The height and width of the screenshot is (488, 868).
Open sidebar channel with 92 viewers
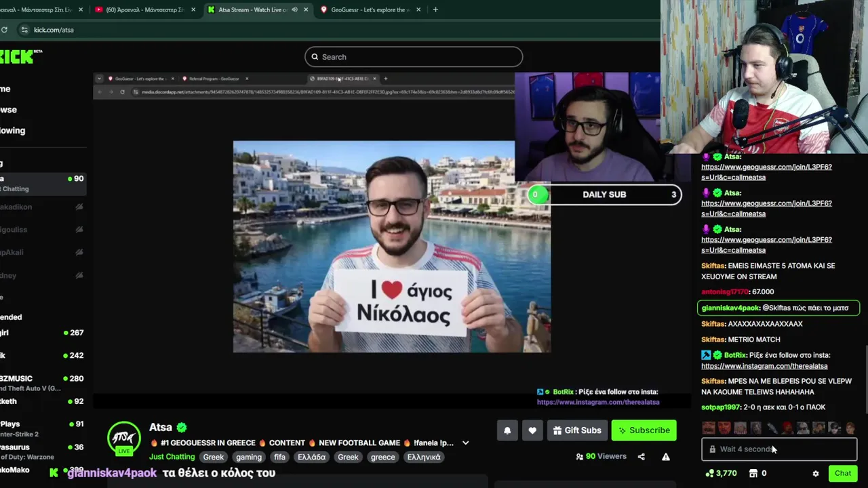42,401
